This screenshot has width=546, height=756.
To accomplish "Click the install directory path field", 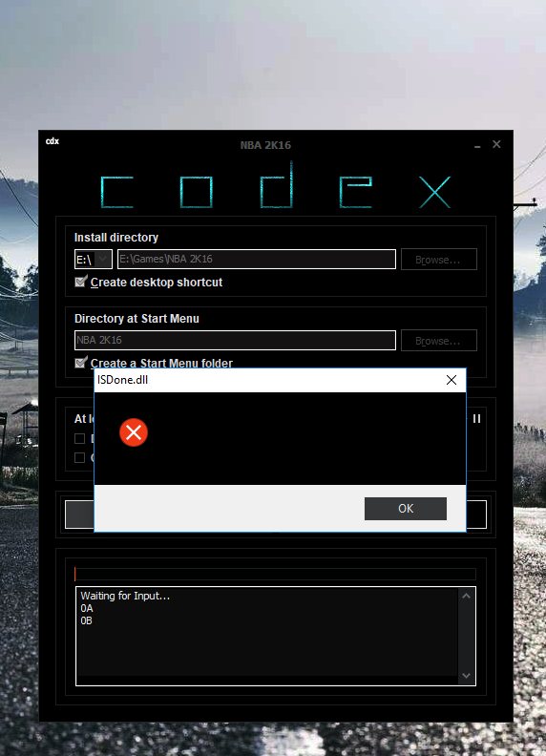I will pos(257,260).
